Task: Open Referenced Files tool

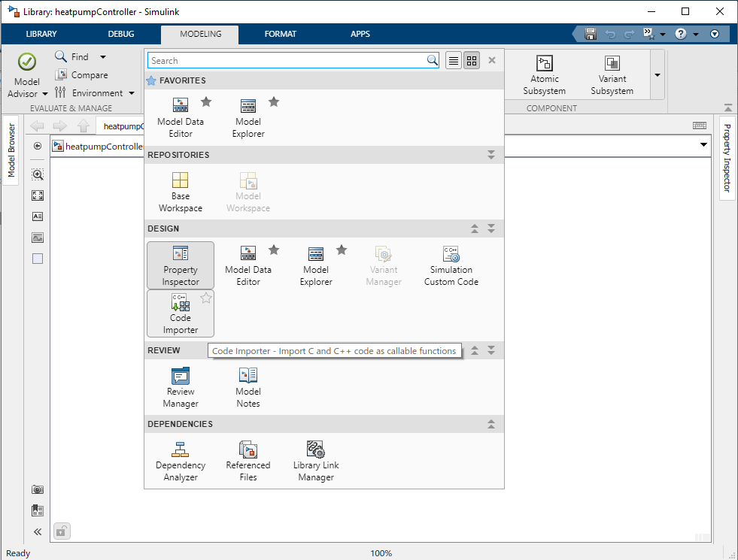Action: click(x=248, y=461)
